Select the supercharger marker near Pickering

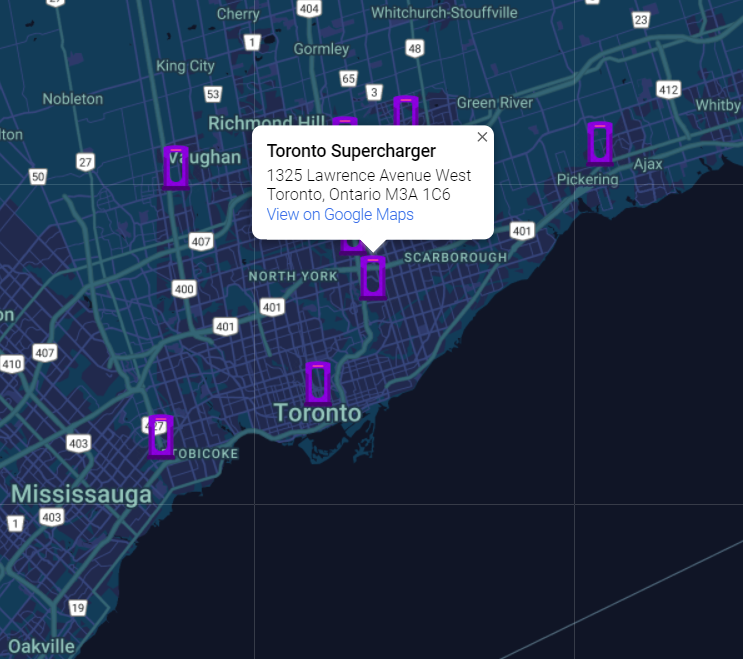[599, 144]
